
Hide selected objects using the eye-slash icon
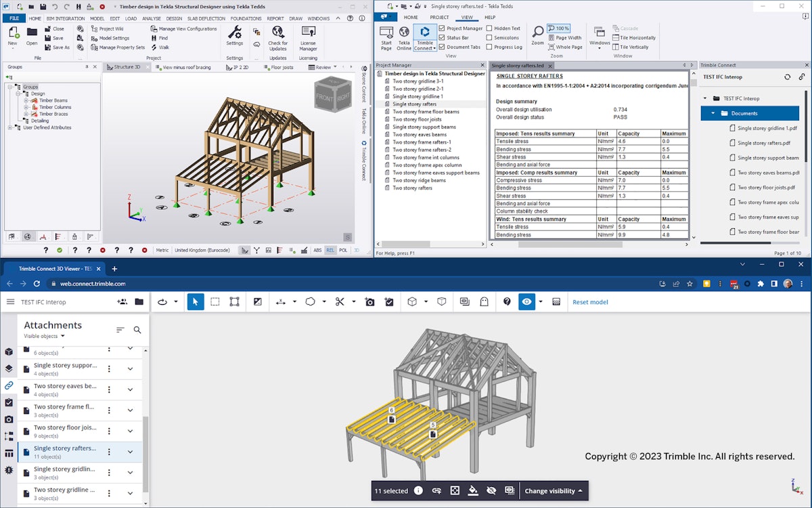492,490
